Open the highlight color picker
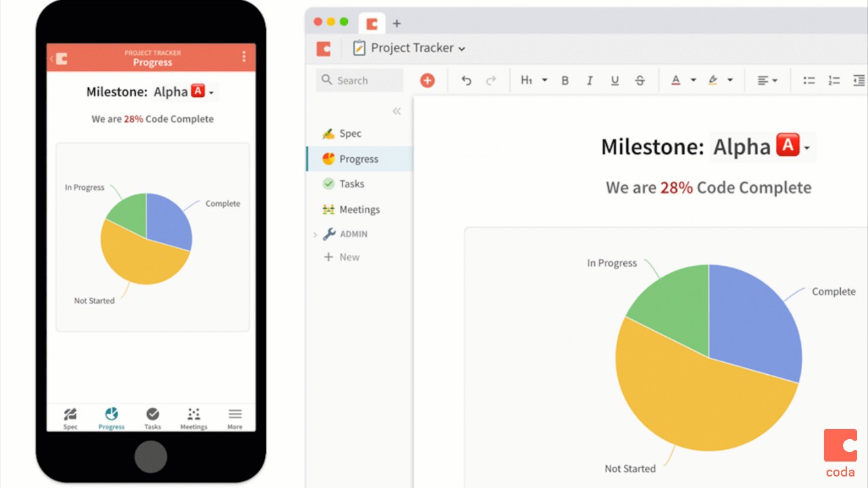This screenshot has width=868, height=488. tap(730, 80)
